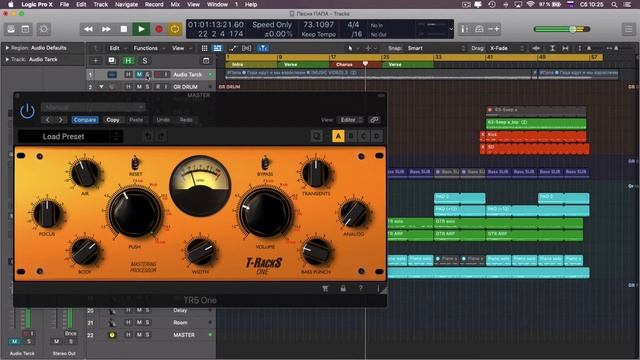Flip the BYPASS switch on T-RackS One

pos(265,163)
